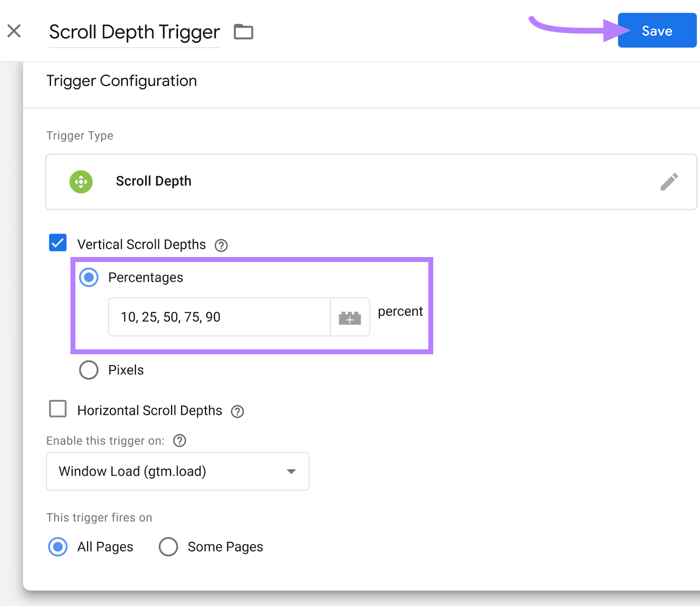Enable the Horizontal Scroll Depths checkbox

coord(57,409)
